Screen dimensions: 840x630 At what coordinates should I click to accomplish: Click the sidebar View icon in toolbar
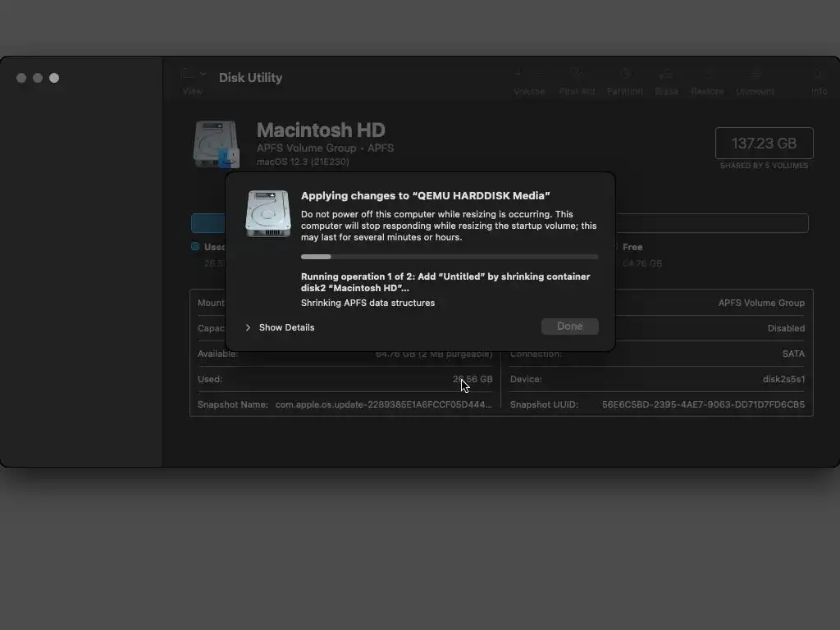[188, 74]
